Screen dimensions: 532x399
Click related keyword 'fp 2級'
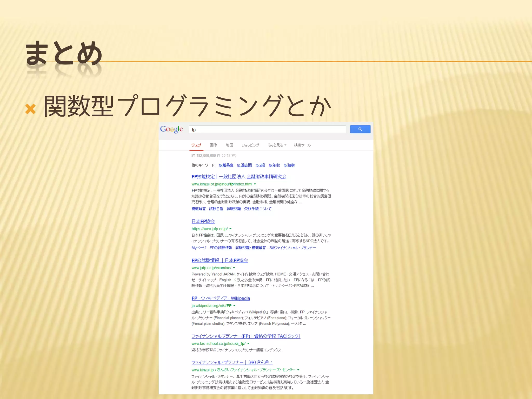(x=260, y=165)
